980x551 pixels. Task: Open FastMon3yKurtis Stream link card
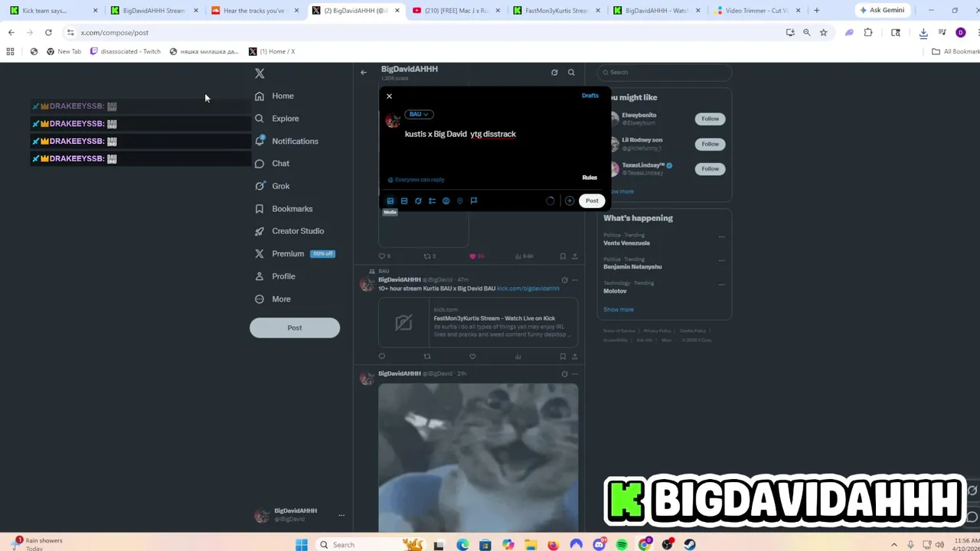click(x=478, y=322)
